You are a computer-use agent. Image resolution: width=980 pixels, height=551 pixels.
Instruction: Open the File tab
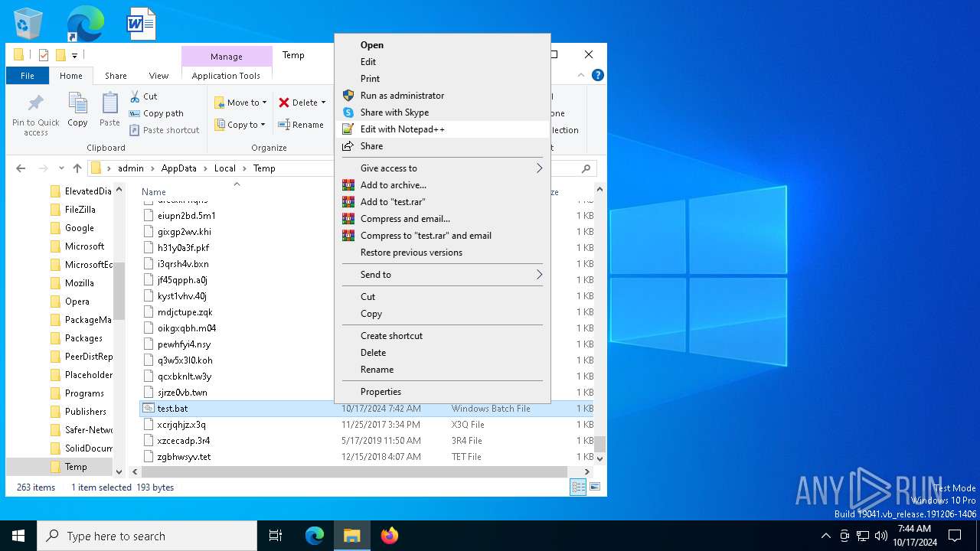[28, 76]
